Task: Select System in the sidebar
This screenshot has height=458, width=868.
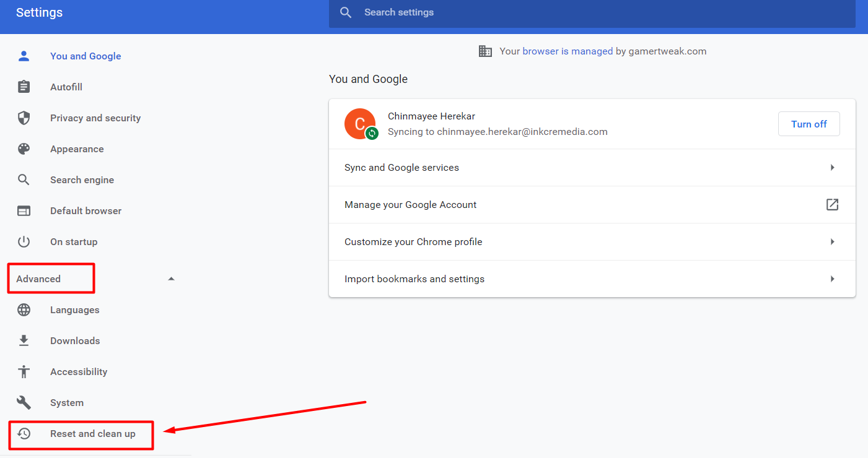Action: (67, 403)
